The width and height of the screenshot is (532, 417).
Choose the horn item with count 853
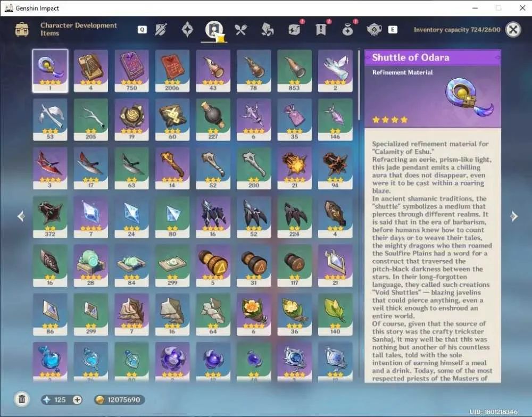tap(295, 71)
